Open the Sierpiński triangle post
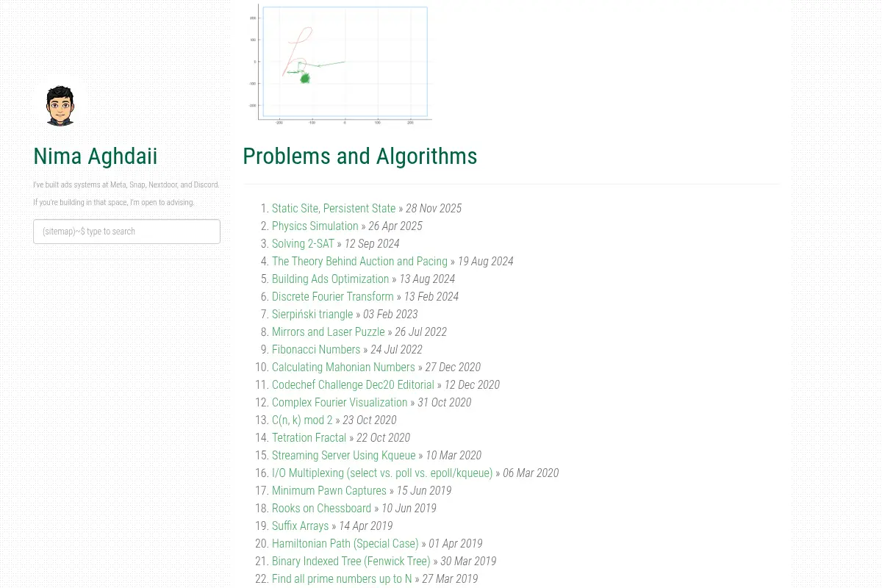This screenshot has width=882, height=588. [x=312, y=315]
